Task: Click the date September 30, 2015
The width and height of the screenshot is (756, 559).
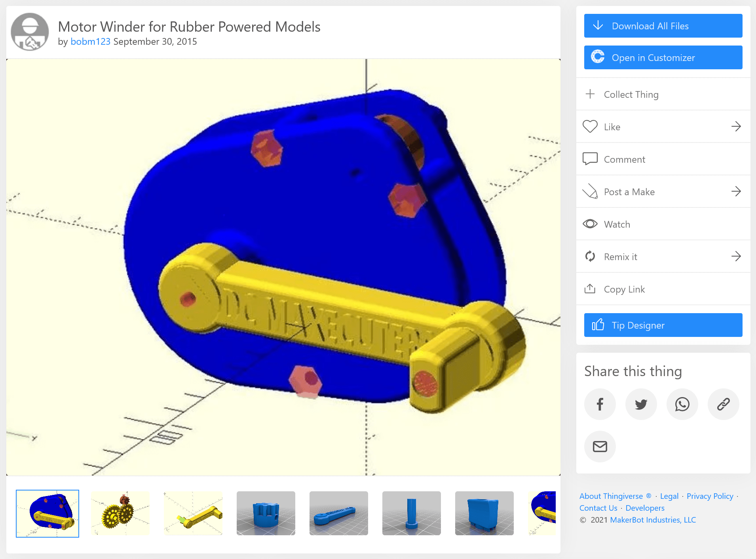Action: [155, 42]
